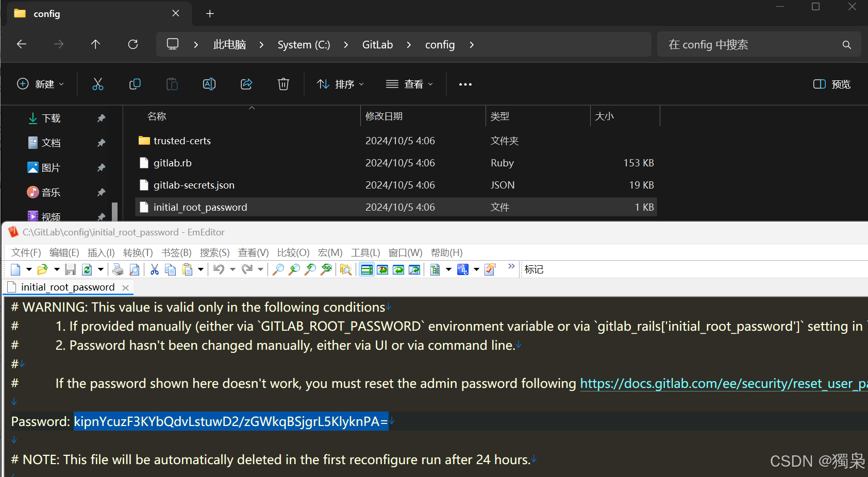
Task: Select the initial_root_password document tab
Action: [68, 287]
